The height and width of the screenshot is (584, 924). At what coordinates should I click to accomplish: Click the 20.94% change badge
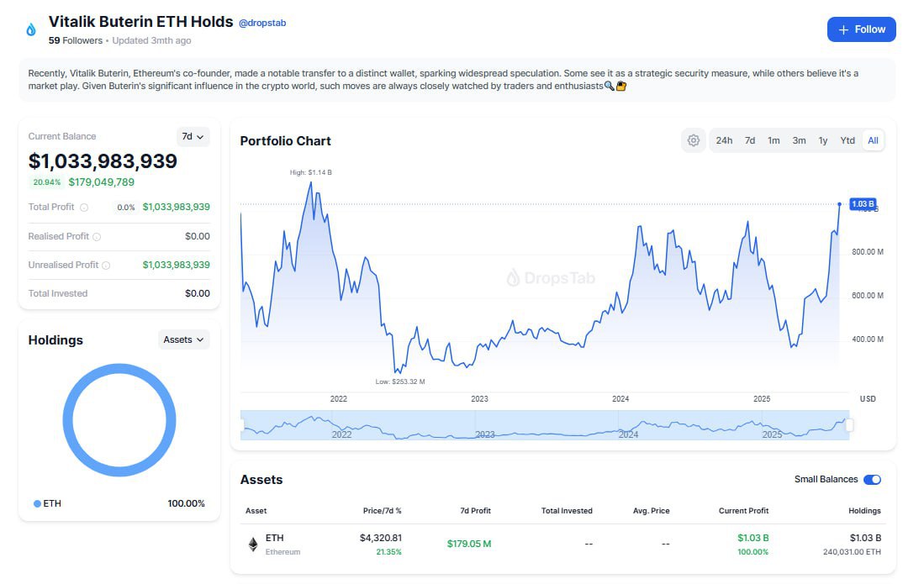pyautogui.click(x=46, y=182)
